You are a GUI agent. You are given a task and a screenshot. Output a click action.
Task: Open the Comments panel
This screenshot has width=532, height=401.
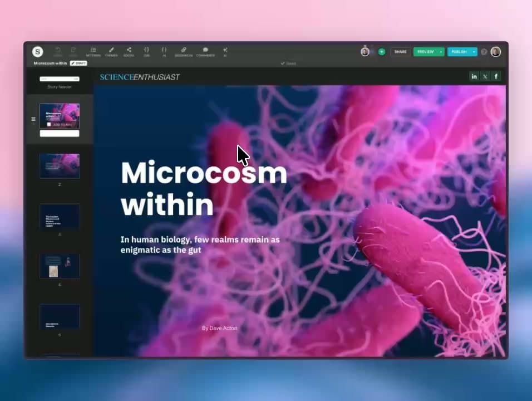coord(205,51)
